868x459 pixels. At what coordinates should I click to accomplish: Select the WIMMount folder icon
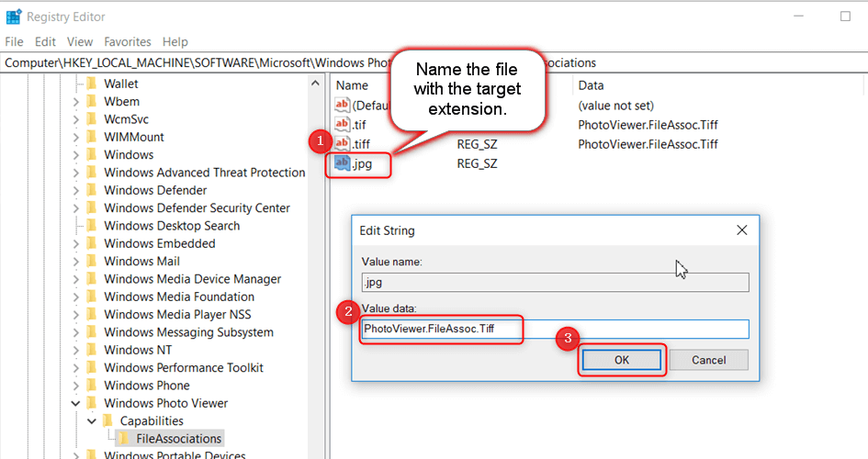click(x=92, y=137)
